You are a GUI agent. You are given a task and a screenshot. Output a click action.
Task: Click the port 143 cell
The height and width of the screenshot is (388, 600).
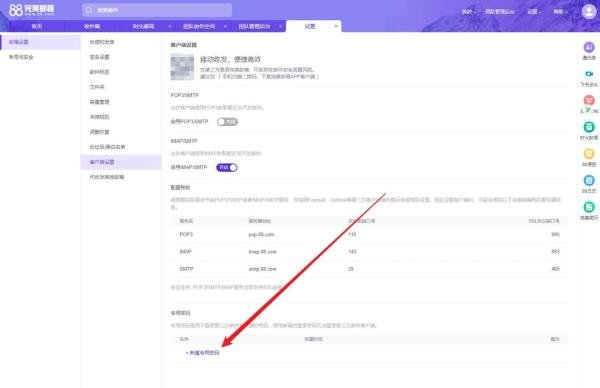(x=352, y=252)
